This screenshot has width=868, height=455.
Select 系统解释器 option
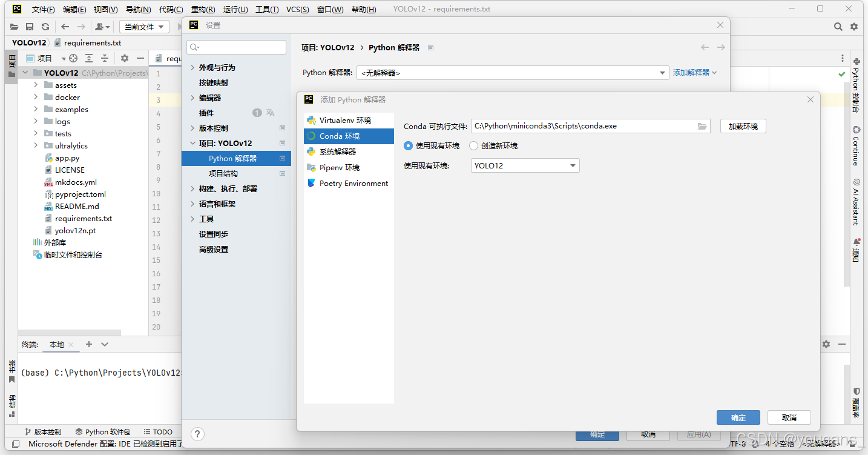pyautogui.click(x=349, y=151)
